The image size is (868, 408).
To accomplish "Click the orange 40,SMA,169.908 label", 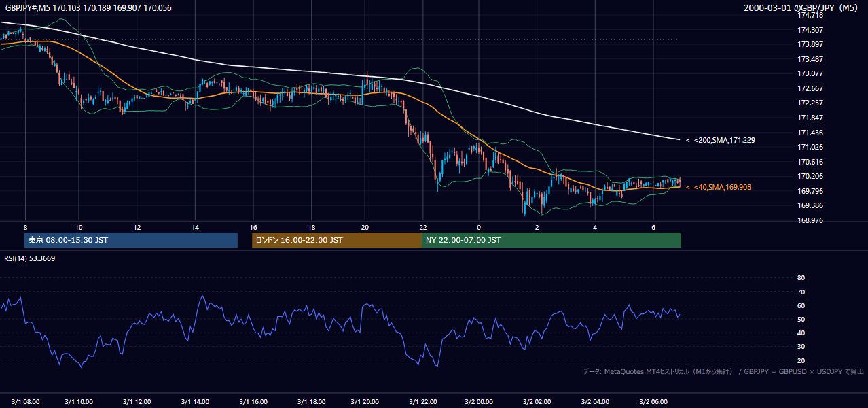I will tap(719, 187).
